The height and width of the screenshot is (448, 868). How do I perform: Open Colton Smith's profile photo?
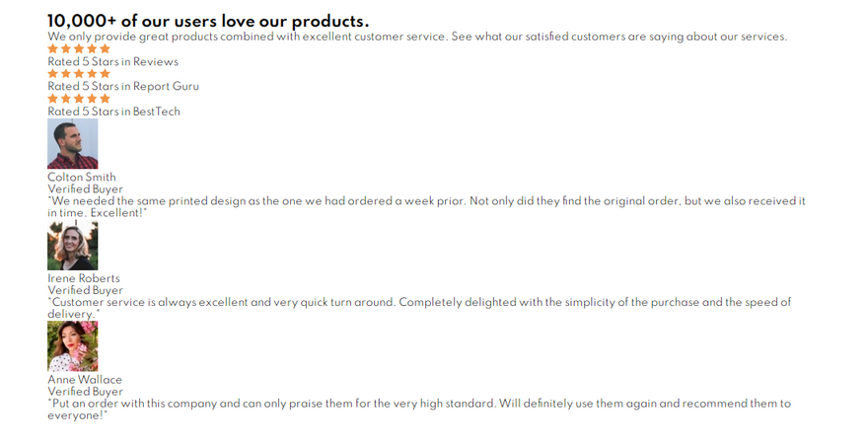click(73, 144)
